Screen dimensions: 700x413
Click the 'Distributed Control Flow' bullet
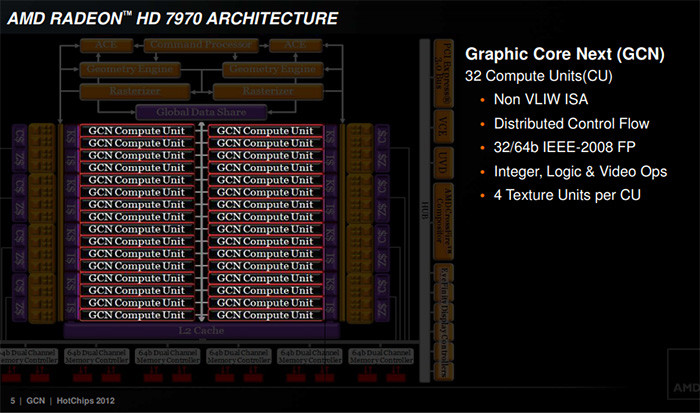pos(571,124)
